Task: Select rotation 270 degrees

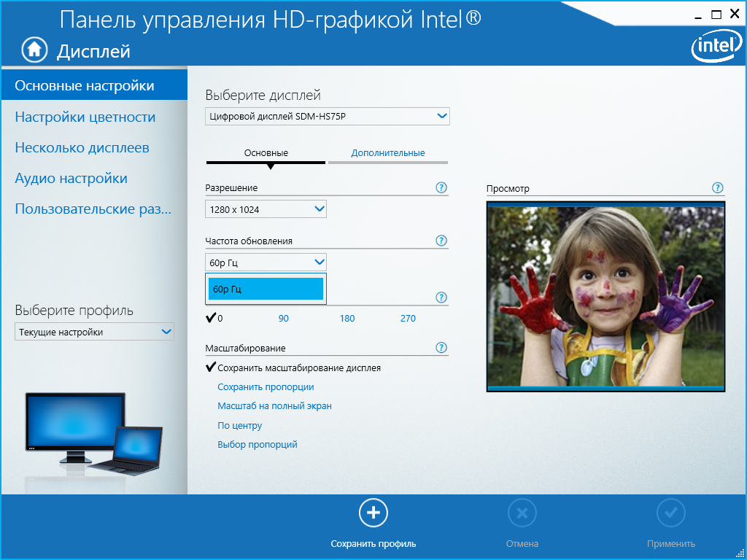Action: 409,319
